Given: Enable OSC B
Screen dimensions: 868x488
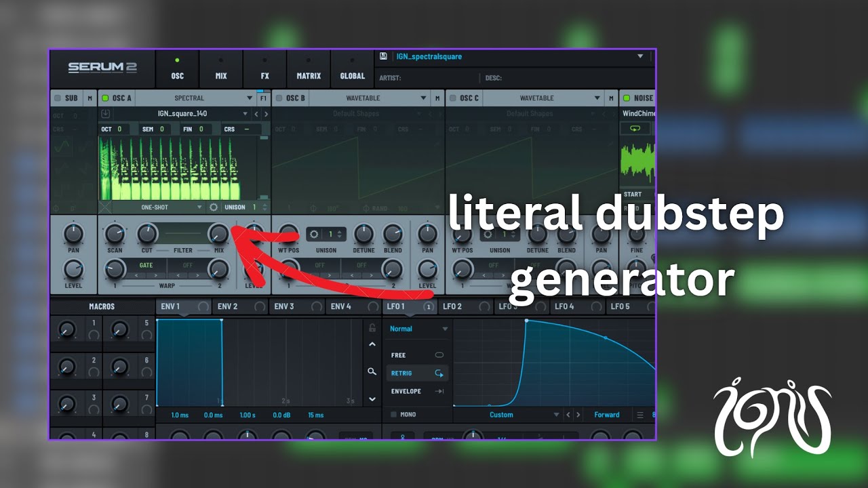Looking at the screenshot, I should coord(279,98).
